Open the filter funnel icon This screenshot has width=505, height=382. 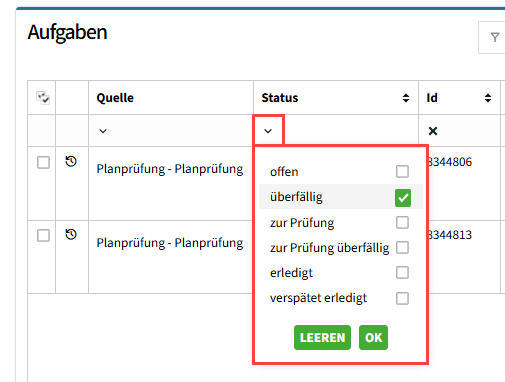coord(495,37)
